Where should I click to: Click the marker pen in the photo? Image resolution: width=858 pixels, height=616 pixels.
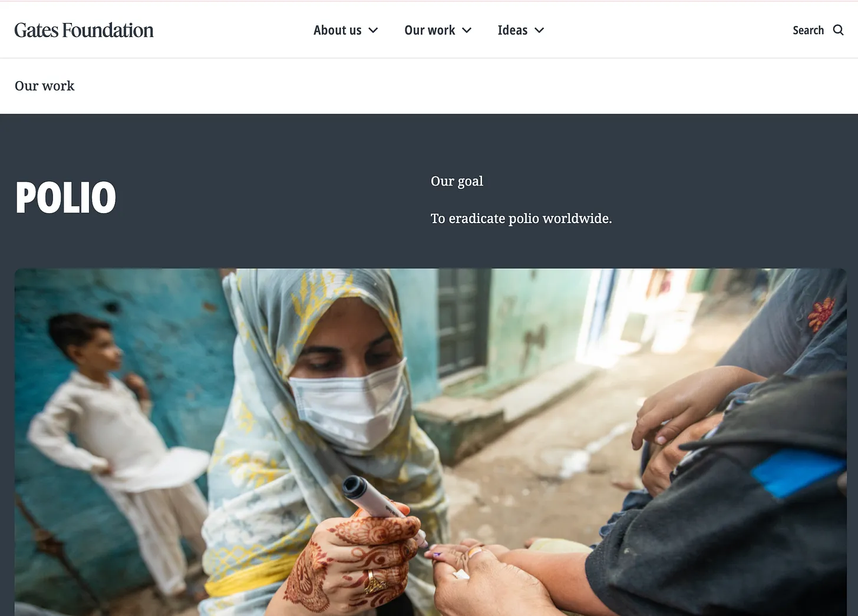(383, 506)
